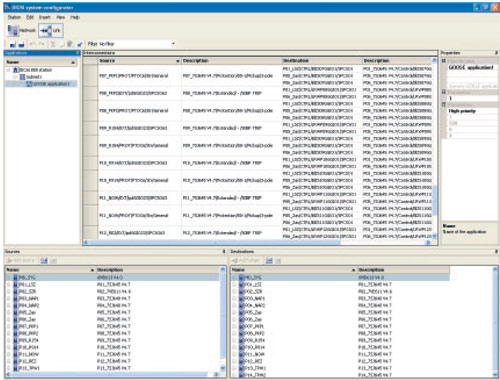Select High priority value in Properties
This screenshot has width=500, height=380.
tap(471, 111)
